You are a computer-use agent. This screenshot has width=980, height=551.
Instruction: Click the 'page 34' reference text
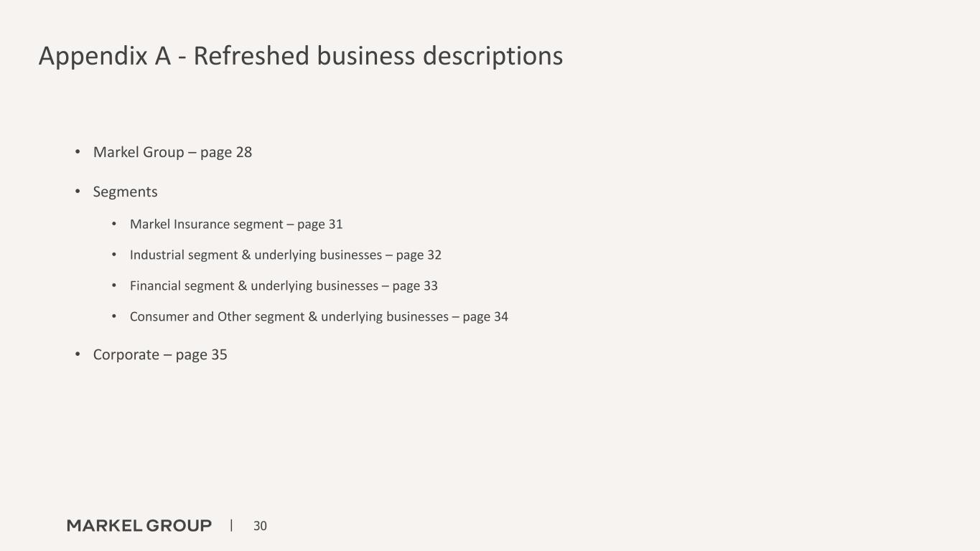[485, 316]
